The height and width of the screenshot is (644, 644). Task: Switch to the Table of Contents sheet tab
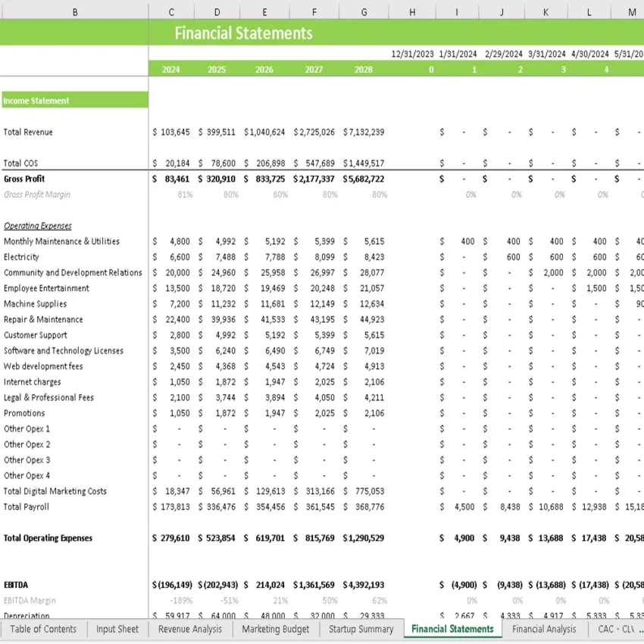43,629
